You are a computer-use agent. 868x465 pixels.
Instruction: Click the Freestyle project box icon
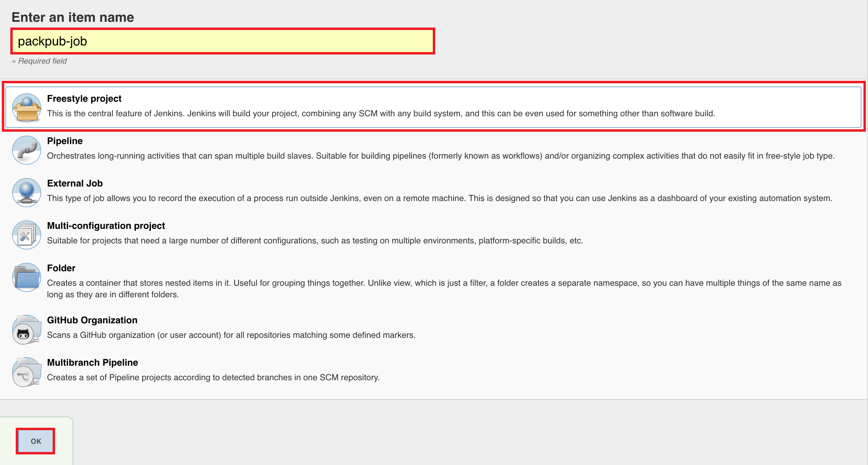[x=27, y=108]
